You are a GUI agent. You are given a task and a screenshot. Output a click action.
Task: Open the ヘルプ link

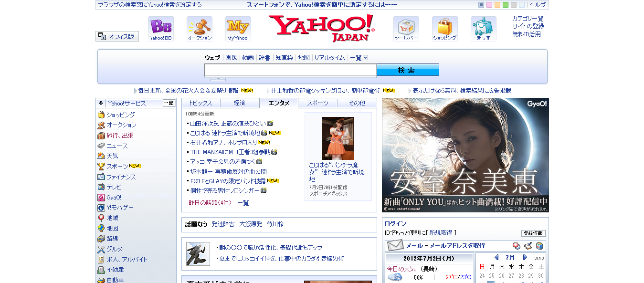point(538,5)
